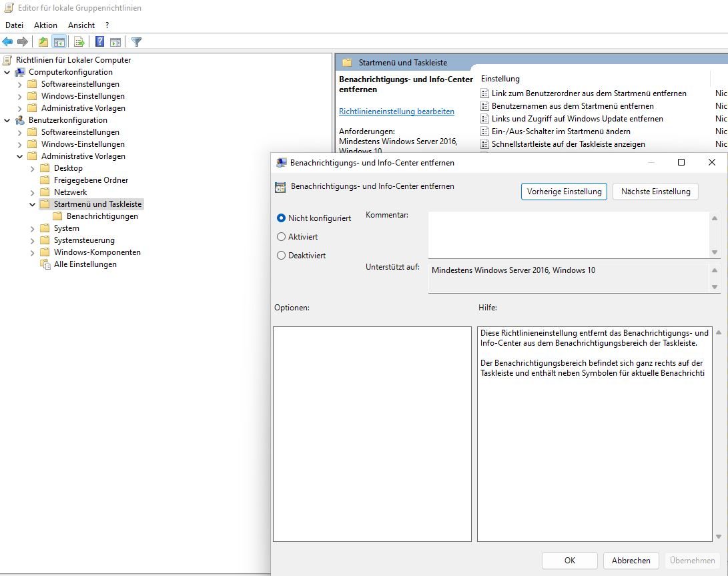Click the folder icon in Startmenü und Taskleiste header
Viewport: 728px width, 576px height.
[x=347, y=62]
